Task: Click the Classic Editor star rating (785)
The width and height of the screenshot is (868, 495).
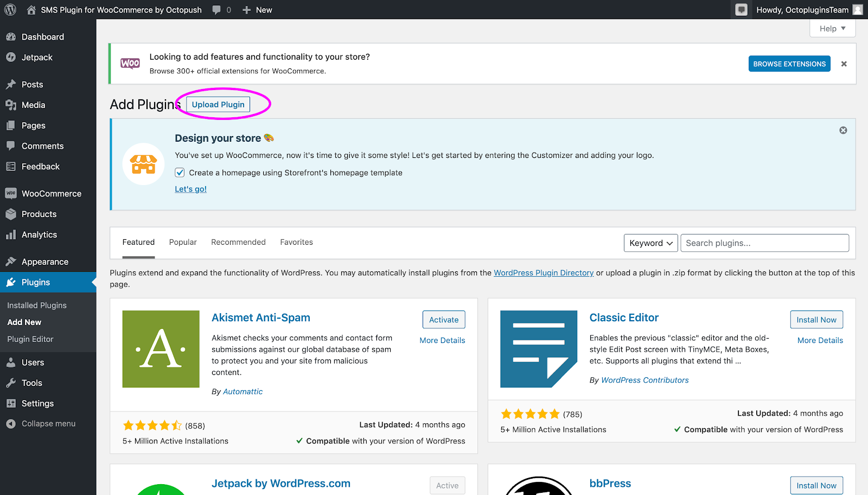Action: click(x=530, y=414)
